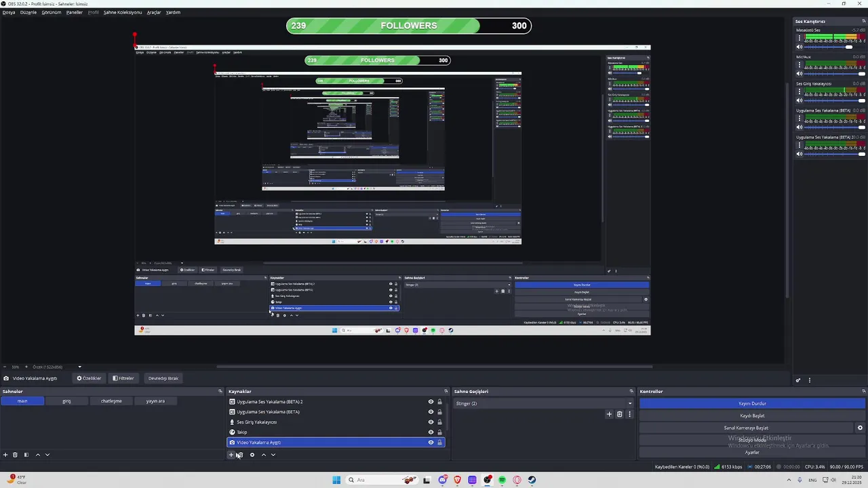Open Brave browser from taskbar
Screen dimensions: 868x488
(x=457, y=480)
